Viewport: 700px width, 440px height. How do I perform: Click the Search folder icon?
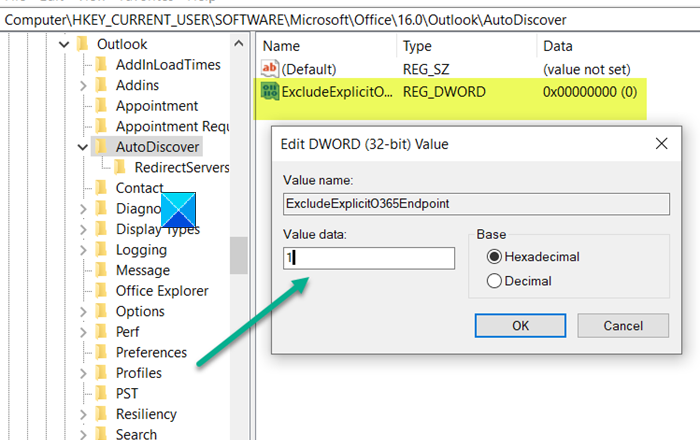[102, 433]
